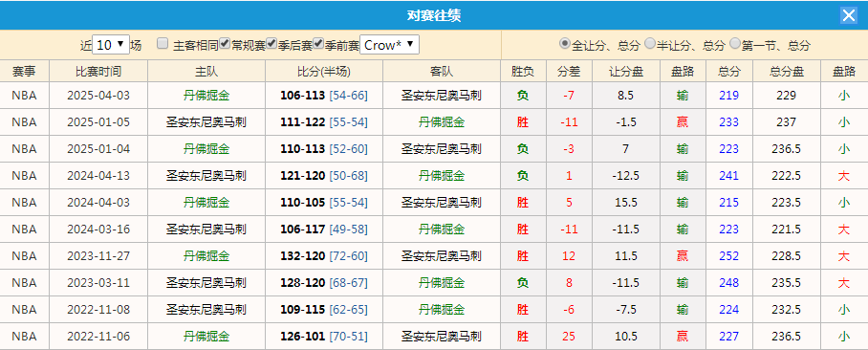Click the 负 result in 2025-04-03 row
Image resolution: width=868 pixels, height=350 pixels.
(523, 96)
